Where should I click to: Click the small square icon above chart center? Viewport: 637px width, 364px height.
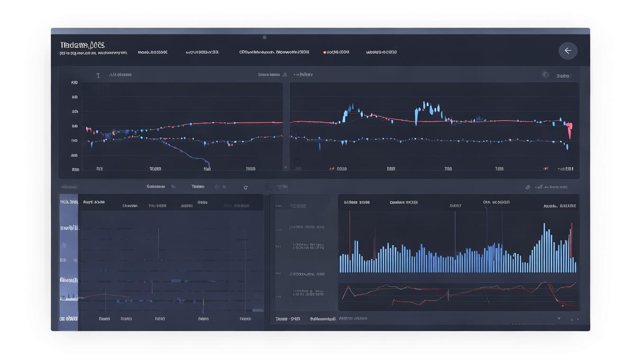pyautogui.click(x=285, y=74)
